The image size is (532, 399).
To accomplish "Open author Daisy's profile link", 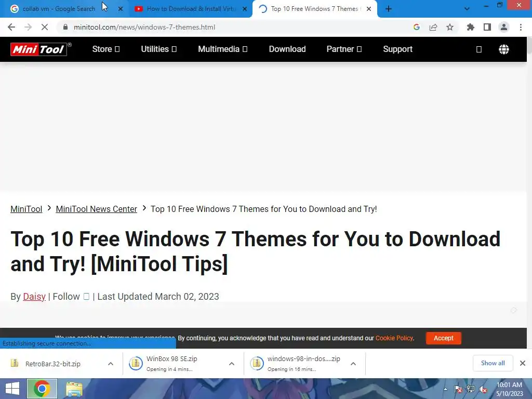I will pyautogui.click(x=34, y=297).
